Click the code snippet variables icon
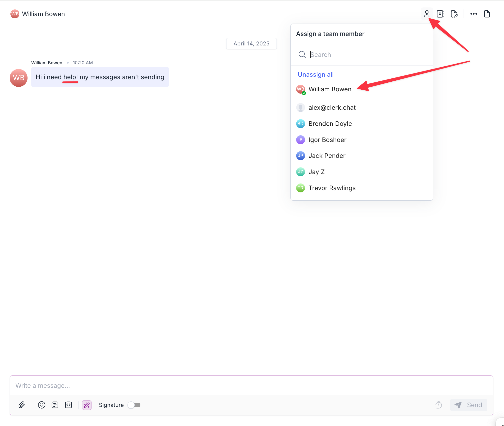504x426 pixels. coord(68,405)
